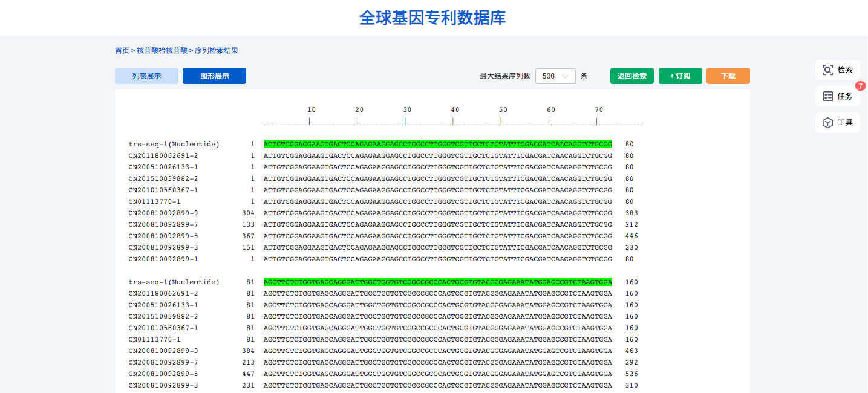Click the red 7 notification badge
This screenshot has height=393, width=868.
(x=860, y=86)
